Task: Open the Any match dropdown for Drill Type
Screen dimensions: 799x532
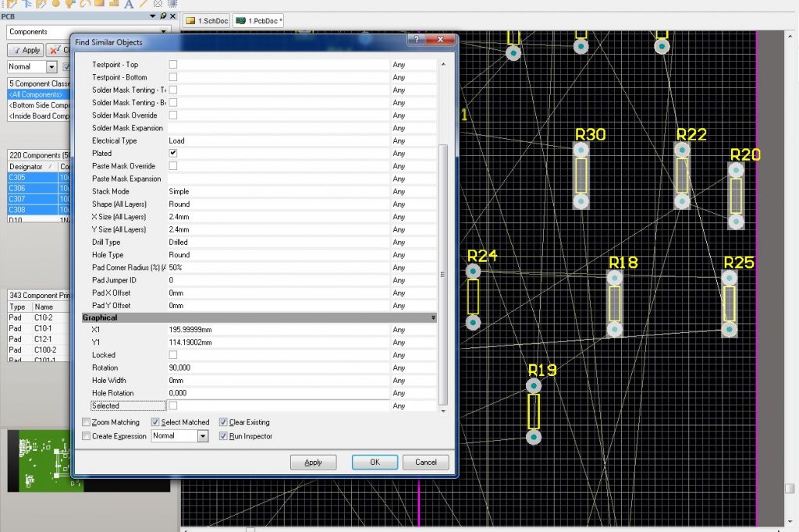Action: click(x=414, y=242)
